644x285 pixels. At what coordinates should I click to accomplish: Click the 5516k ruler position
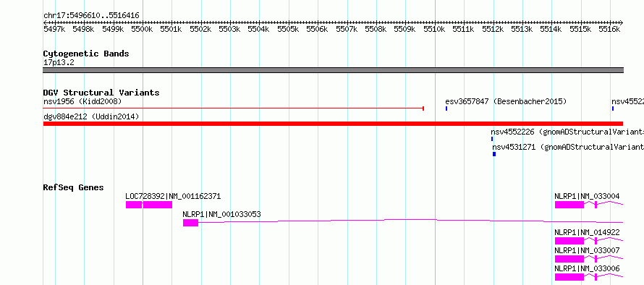609,29
